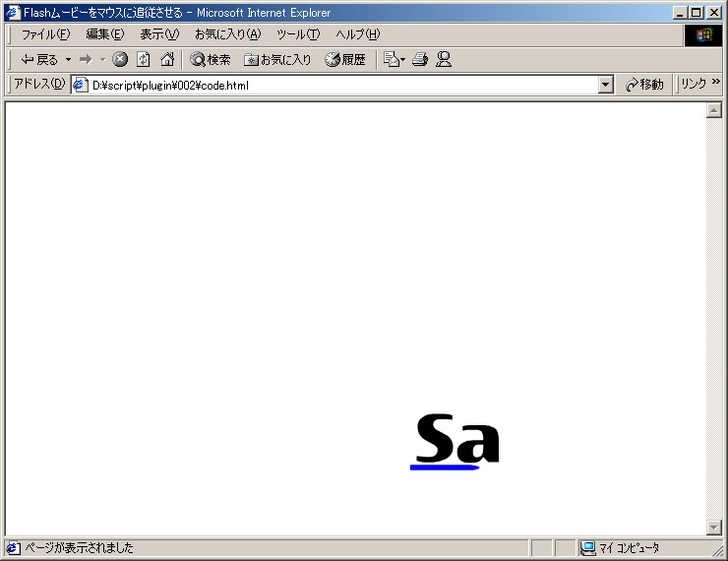Viewport: 728px width, 561px height.
Task: Click the Messenger person icon
Action: point(444,59)
